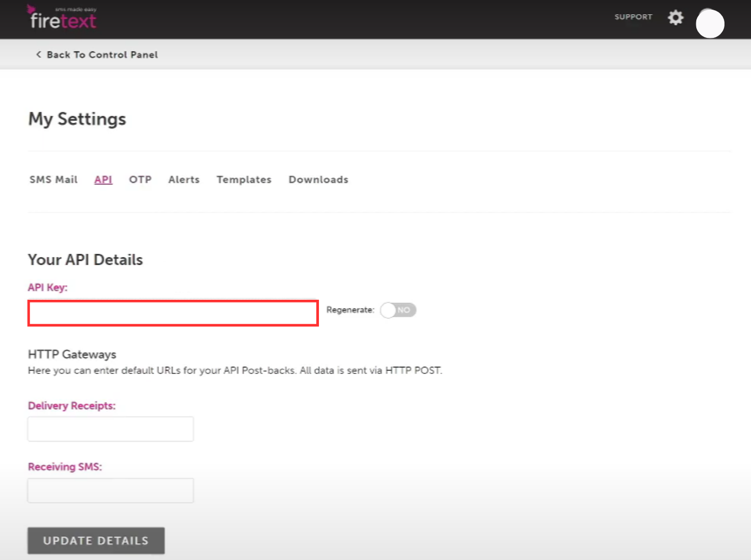Click the back chevron arrow

tap(38, 54)
